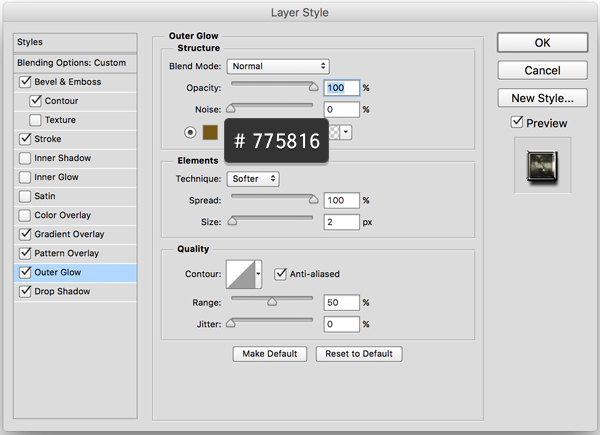The height and width of the screenshot is (435, 600).
Task: Click the Contour curve preview box
Action: [x=240, y=273]
